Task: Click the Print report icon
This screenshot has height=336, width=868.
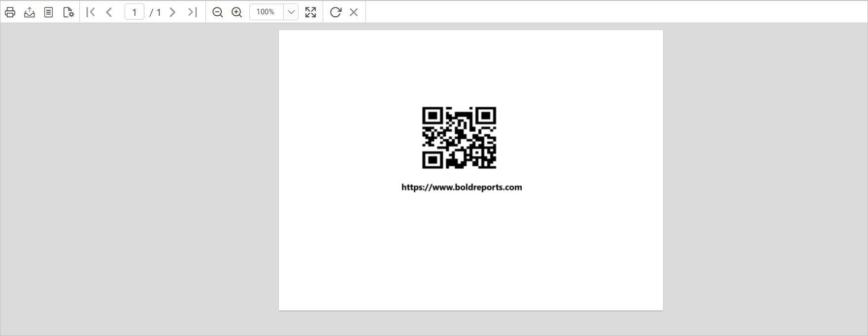Action: (10, 12)
